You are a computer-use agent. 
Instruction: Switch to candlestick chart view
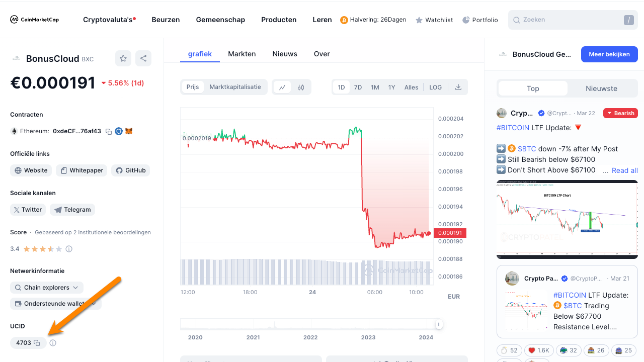[x=301, y=87]
